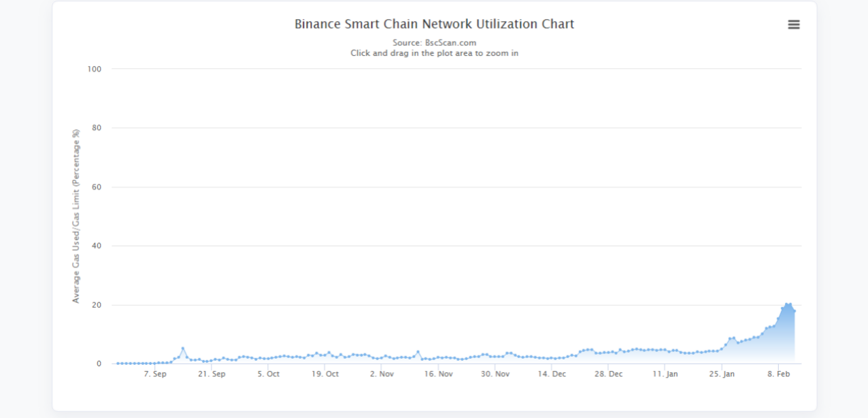Click the mid-September spike data point
The image size is (868, 418).
click(182, 349)
